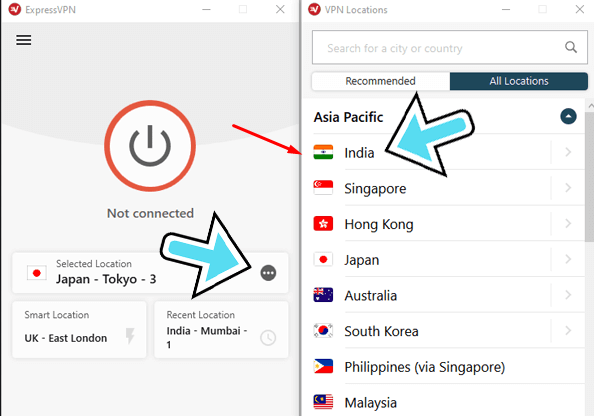Open the hamburger menu in ExpressVPN
The image size is (594, 416).
(23, 40)
